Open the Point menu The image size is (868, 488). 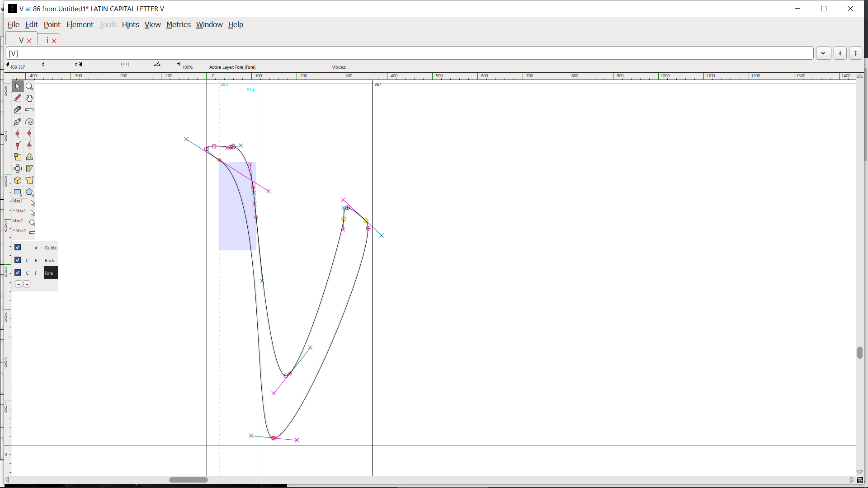pyautogui.click(x=52, y=24)
